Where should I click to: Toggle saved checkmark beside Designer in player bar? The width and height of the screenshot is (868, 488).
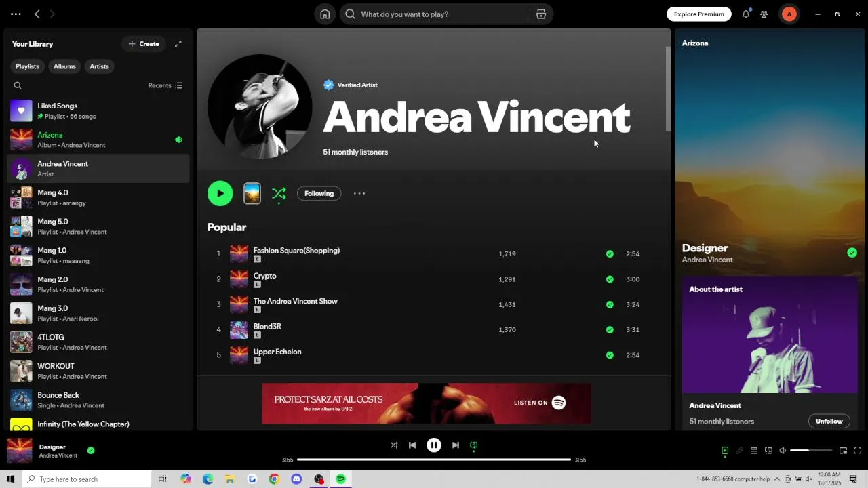[x=91, y=450]
